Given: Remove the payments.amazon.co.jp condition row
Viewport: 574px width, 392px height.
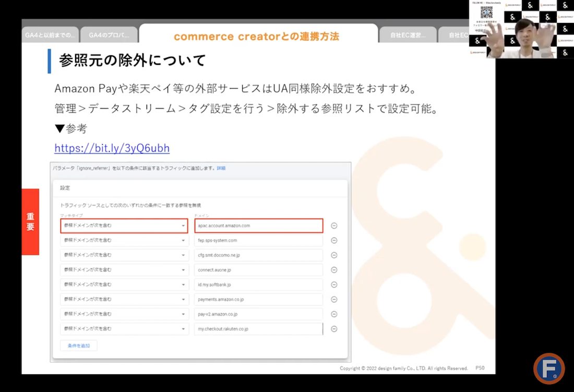Looking at the screenshot, I should point(334,300).
